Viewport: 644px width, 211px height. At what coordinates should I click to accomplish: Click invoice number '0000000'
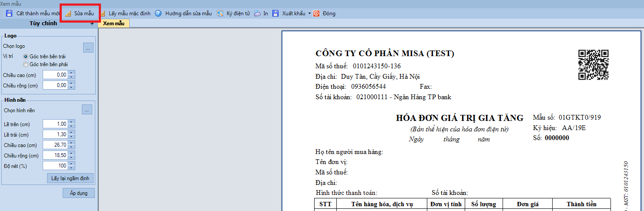[557, 138]
